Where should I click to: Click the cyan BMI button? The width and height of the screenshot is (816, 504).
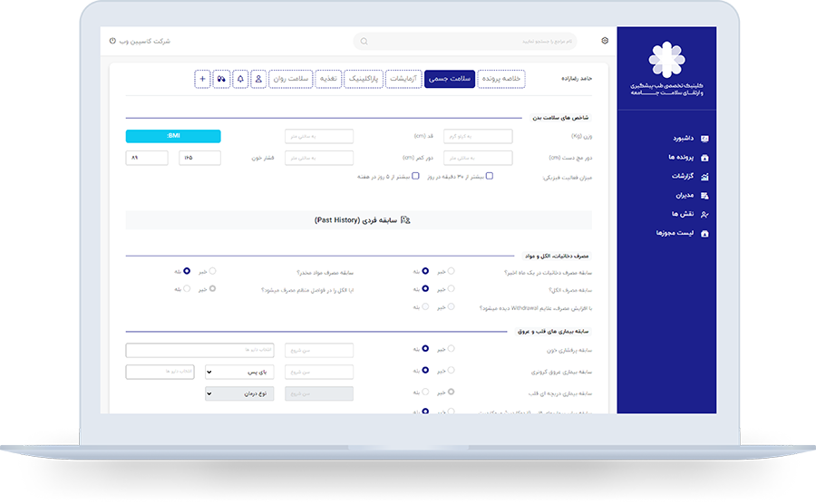coord(173,136)
